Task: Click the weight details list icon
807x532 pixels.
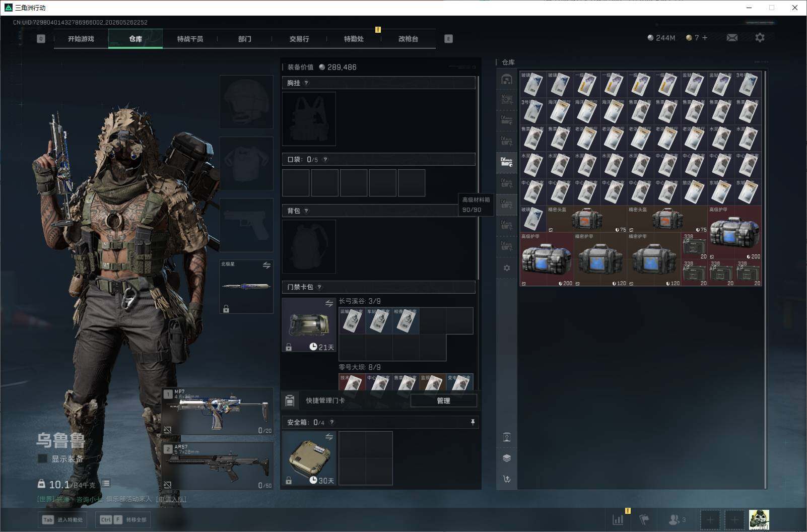Action: pyautogui.click(x=106, y=484)
